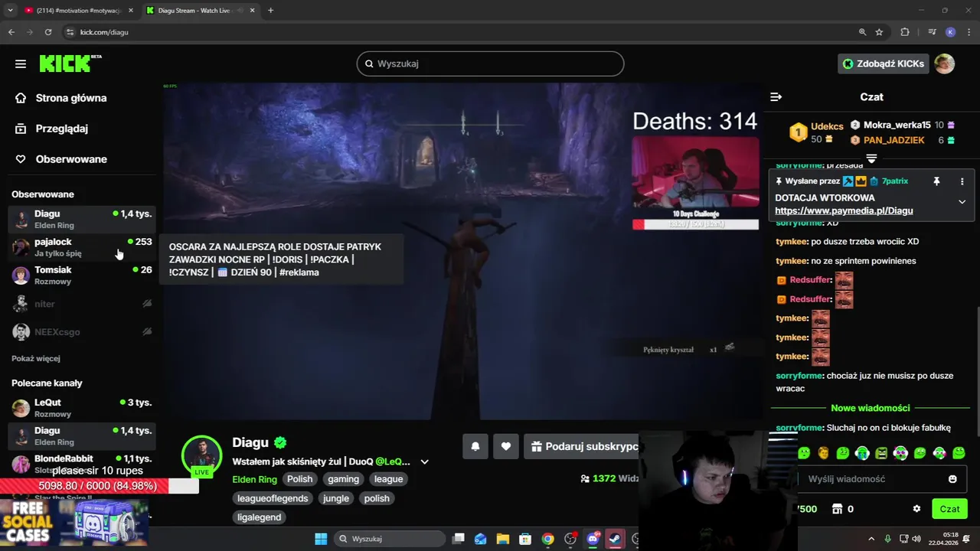Open pajalock's channel in followed list
The image size is (980, 551).
pyautogui.click(x=81, y=247)
